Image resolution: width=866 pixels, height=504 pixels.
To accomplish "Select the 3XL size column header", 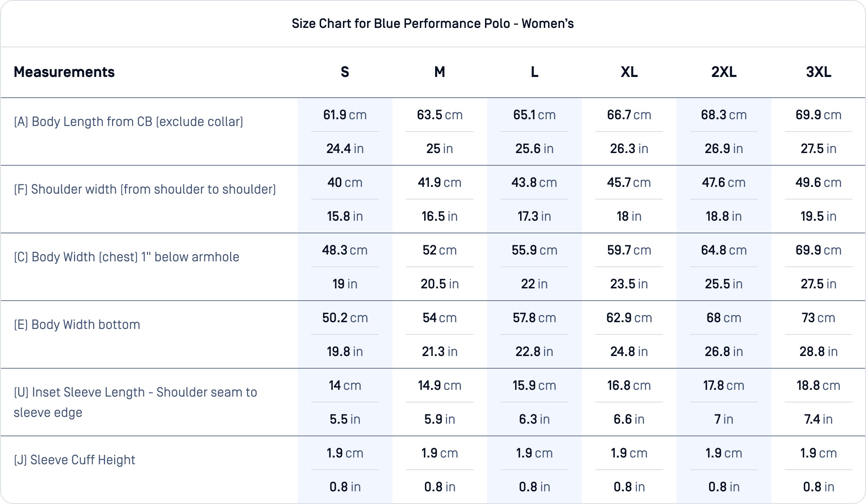I will pos(818,72).
